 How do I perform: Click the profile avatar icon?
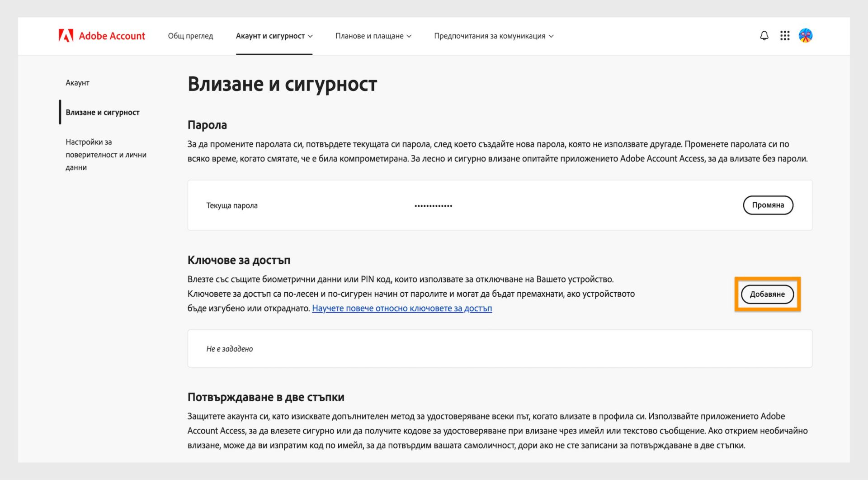point(806,35)
